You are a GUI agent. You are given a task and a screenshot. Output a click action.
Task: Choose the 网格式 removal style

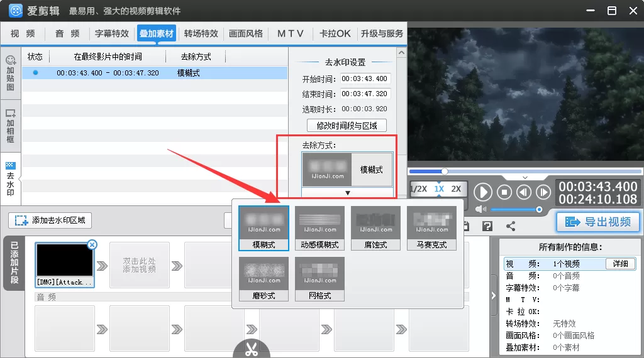point(319,279)
